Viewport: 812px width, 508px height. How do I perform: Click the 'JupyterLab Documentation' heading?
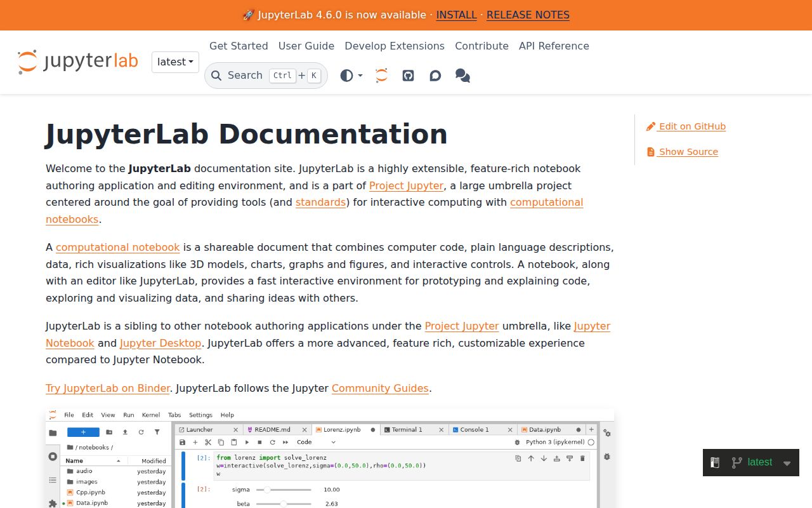(246, 134)
